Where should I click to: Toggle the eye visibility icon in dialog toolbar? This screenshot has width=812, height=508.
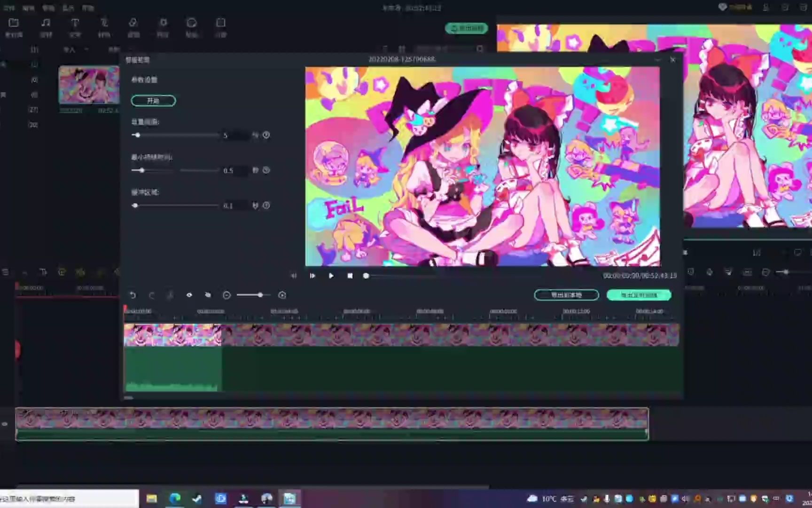pos(189,295)
